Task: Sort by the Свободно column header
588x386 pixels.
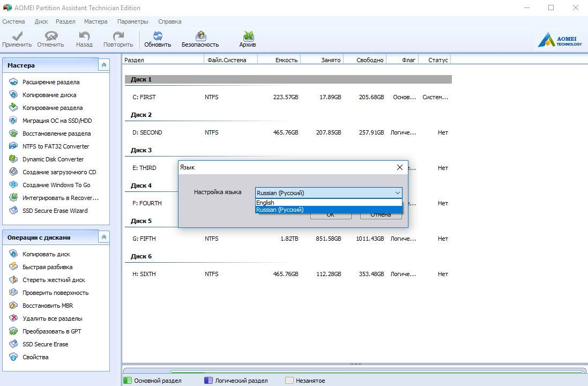Action: coord(365,60)
